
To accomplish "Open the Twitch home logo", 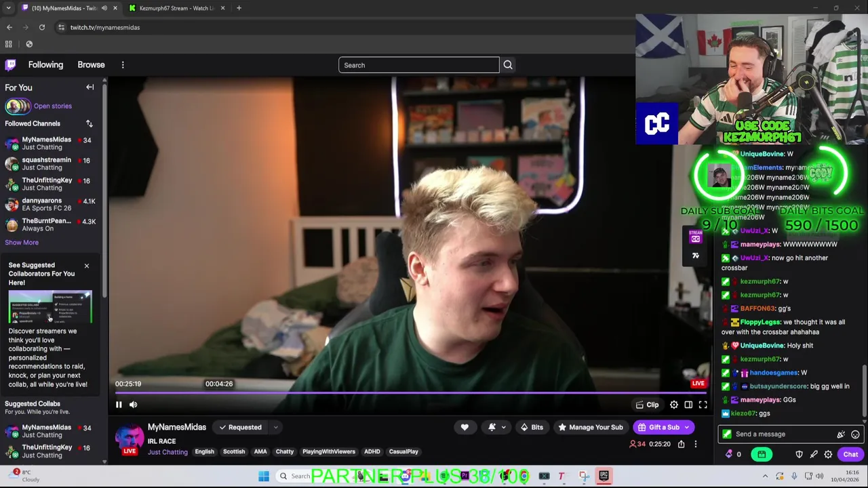I will click(x=10, y=65).
